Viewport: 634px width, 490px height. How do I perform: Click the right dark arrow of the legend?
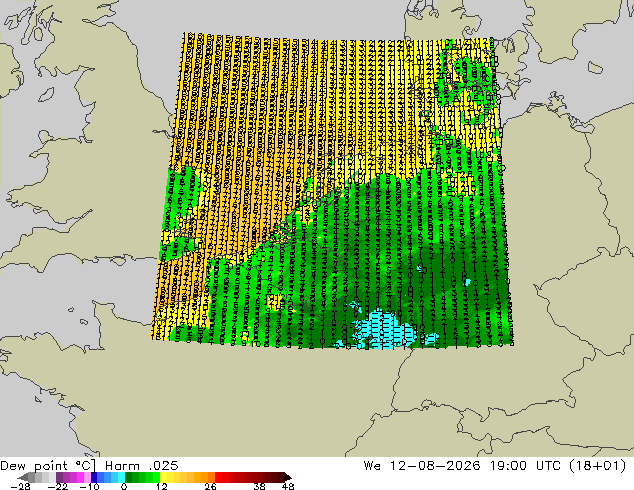[x=288, y=477]
